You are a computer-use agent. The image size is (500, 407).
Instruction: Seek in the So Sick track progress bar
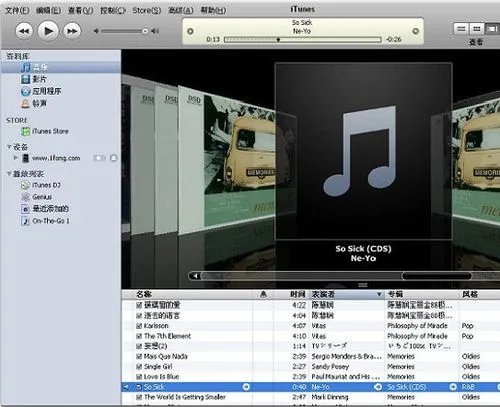point(303,40)
